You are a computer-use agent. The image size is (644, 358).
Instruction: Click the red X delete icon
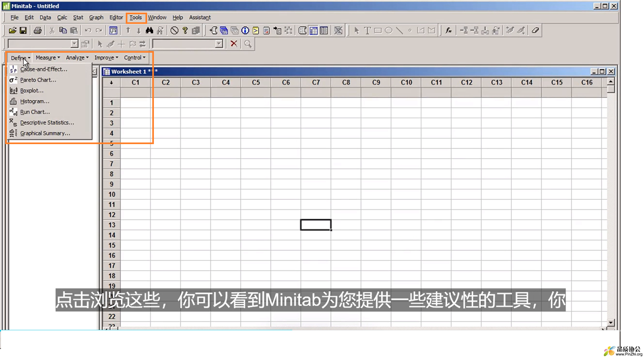234,44
